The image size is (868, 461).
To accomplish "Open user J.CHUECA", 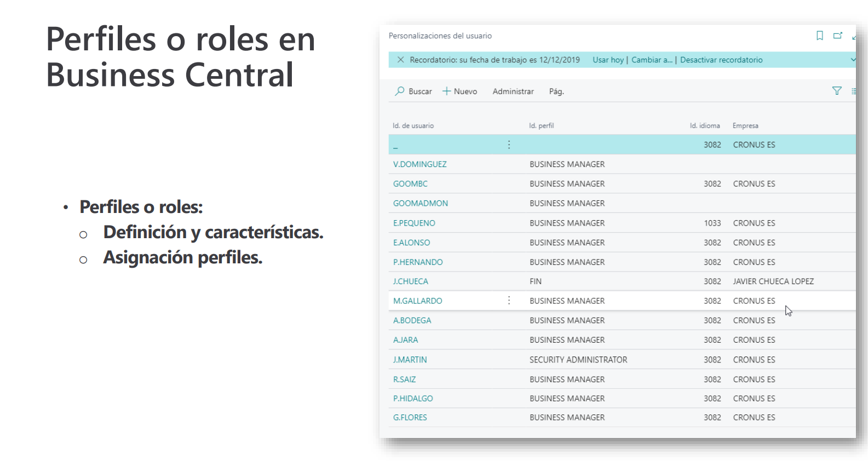I will [x=410, y=281].
